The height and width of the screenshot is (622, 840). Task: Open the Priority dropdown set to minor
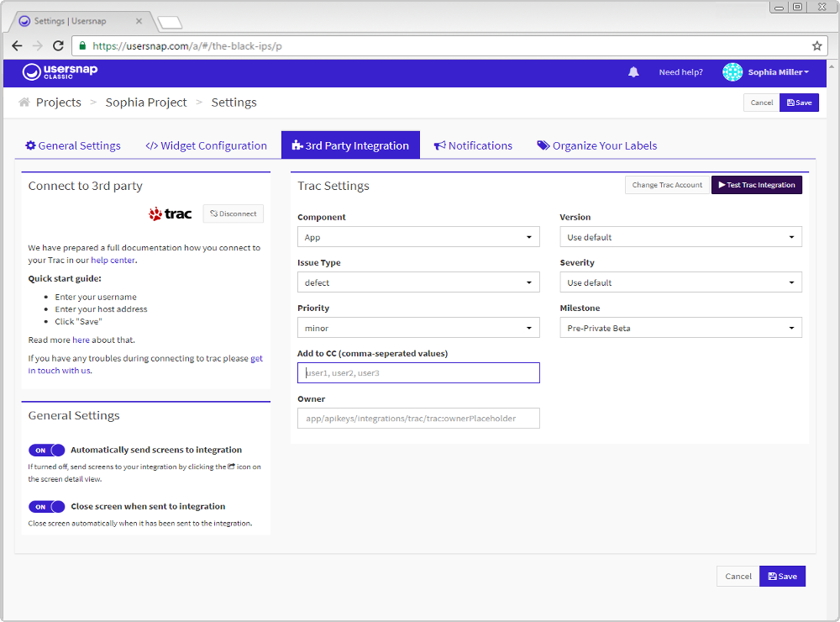coord(418,329)
